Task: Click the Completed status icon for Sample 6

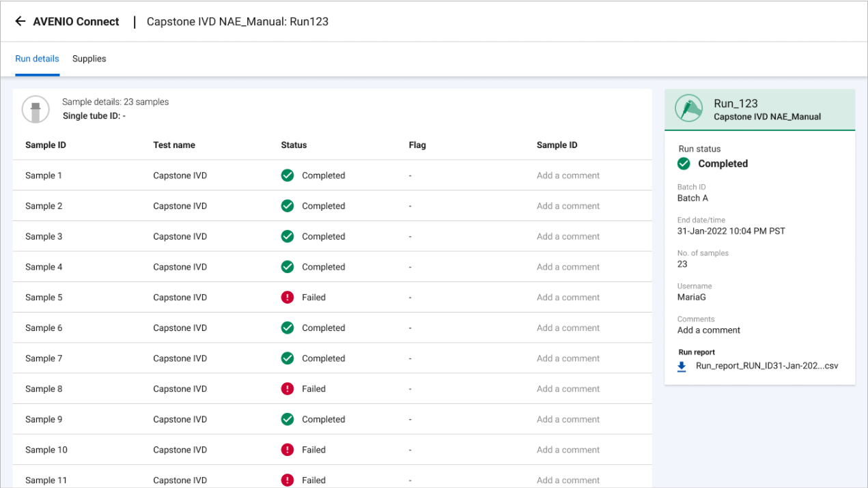Action: pos(288,328)
